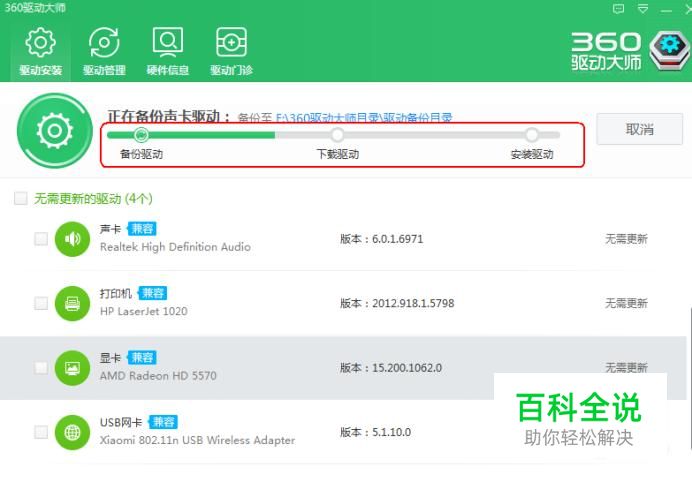
Task: Click the 备份驱动 progress step marker
Action: pos(141,134)
